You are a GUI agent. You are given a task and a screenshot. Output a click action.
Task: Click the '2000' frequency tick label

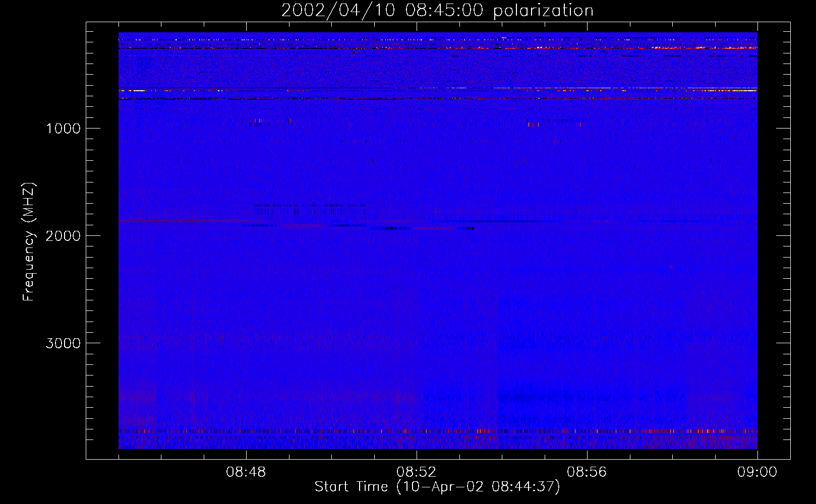(x=63, y=236)
